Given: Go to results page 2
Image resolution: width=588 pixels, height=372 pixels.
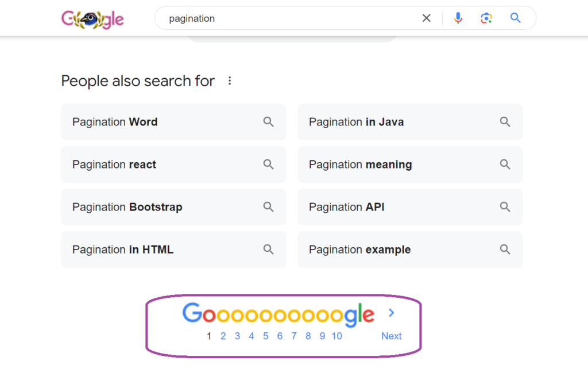Looking at the screenshot, I should tap(223, 336).
